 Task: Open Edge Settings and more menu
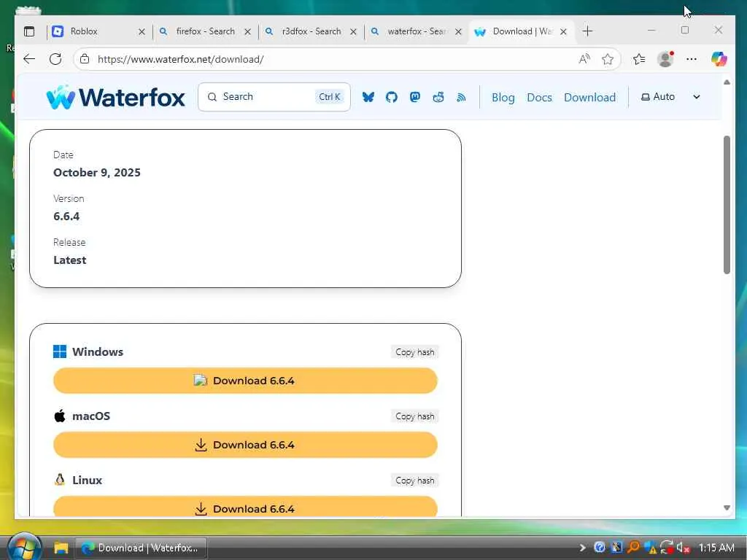point(692,59)
